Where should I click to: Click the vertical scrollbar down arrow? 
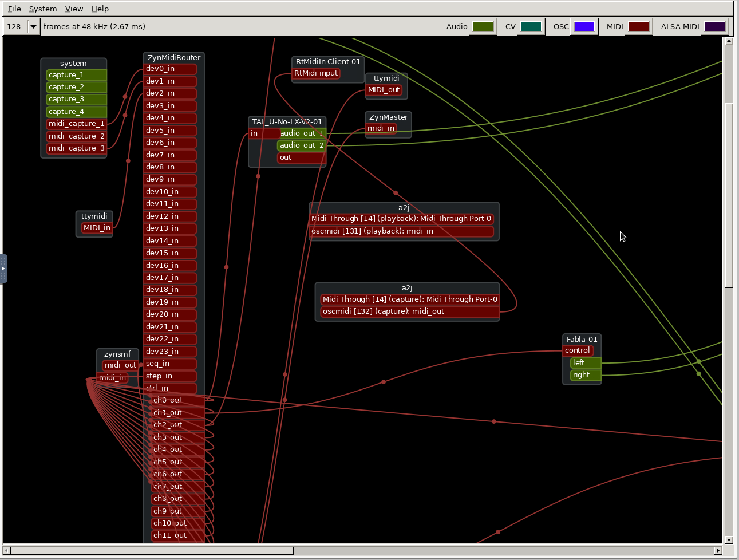[729, 539]
